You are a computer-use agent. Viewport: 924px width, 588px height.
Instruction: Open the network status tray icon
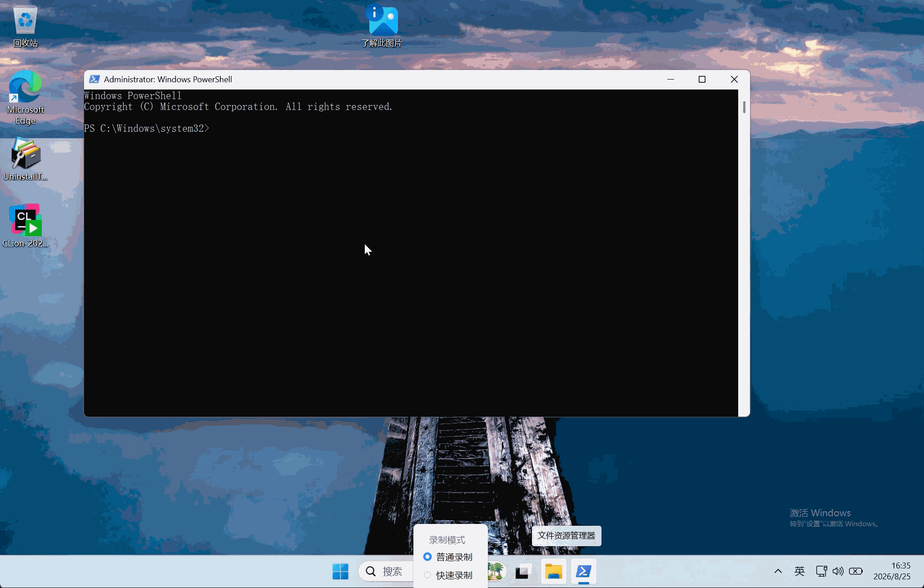pos(821,571)
